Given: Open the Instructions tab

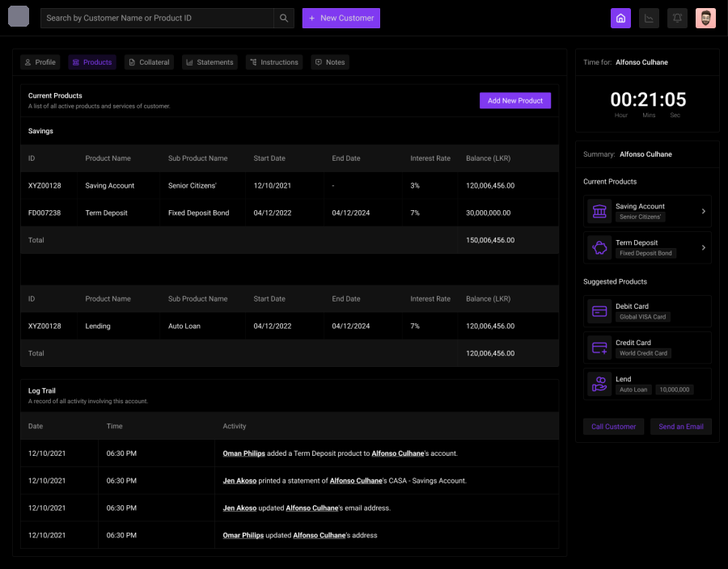Looking at the screenshot, I should pos(274,62).
